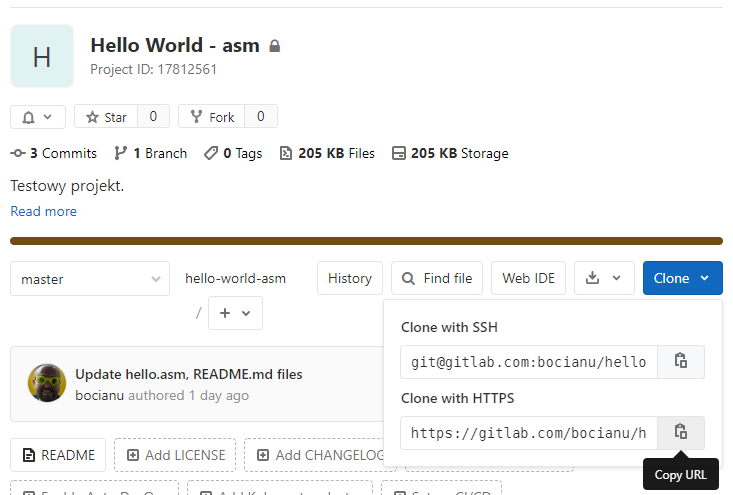The height and width of the screenshot is (495, 733).
Task: Click the "Clone with HTTPS" label
Action: (x=457, y=398)
